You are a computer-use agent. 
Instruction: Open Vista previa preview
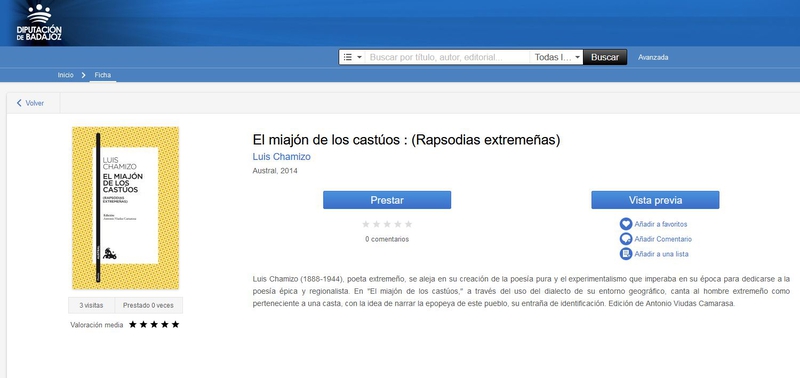pyautogui.click(x=655, y=200)
